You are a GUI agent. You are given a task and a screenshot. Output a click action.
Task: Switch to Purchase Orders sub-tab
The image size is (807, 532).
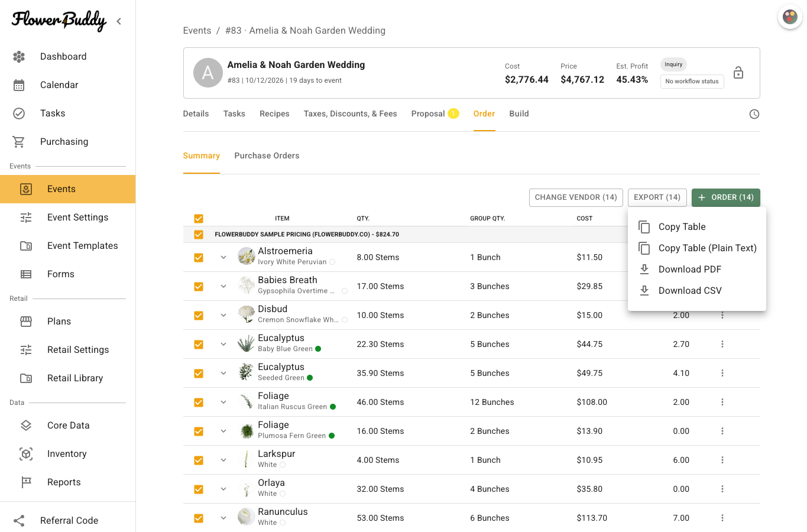(x=267, y=155)
